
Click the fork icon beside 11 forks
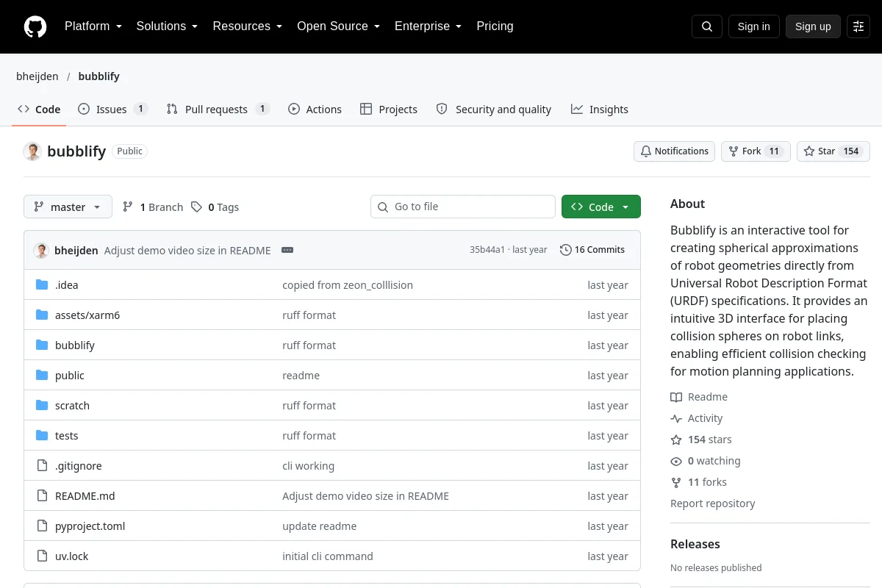click(676, 482)
